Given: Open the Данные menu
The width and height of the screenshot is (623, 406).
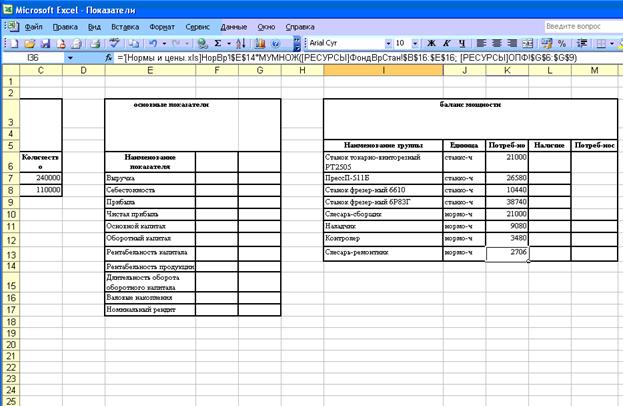Looking at the screenshot, I should (234, 27).
